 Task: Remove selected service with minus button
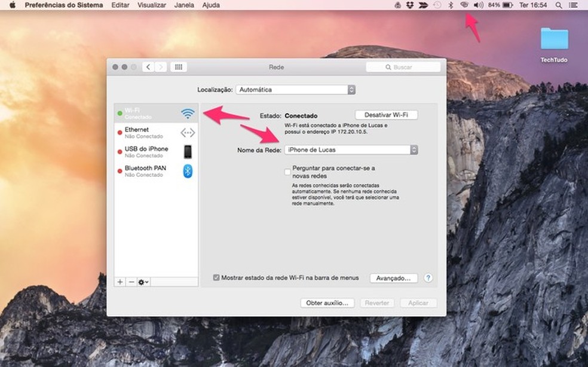[x=131, y=282]
